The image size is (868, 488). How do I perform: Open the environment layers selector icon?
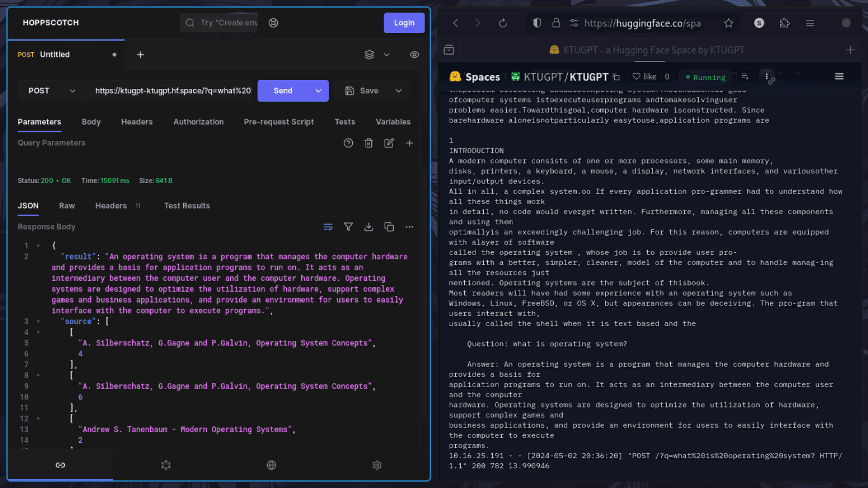point(369,55)
